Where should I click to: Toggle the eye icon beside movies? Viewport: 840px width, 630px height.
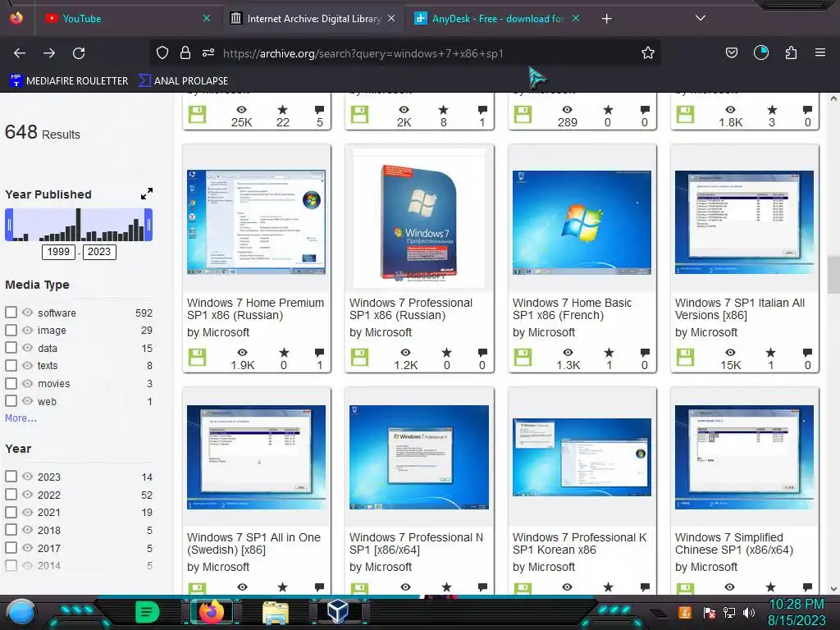click(x=28, y=384)
